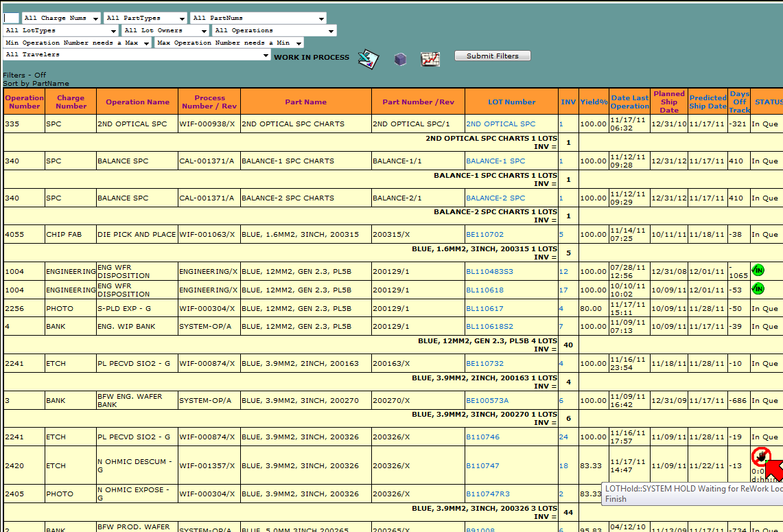Open lot BE110702 link
783x532 pixels.
pos(484,235)
